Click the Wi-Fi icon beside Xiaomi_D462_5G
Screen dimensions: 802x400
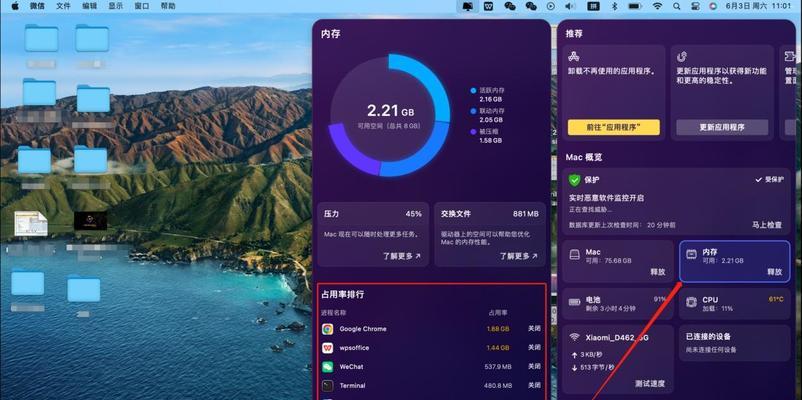(575, 337)
